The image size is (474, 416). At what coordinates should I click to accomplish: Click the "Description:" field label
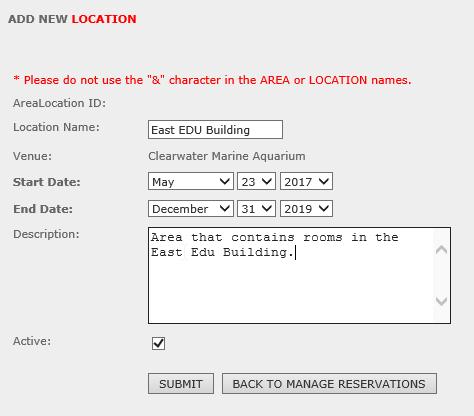tap(46, 234)
